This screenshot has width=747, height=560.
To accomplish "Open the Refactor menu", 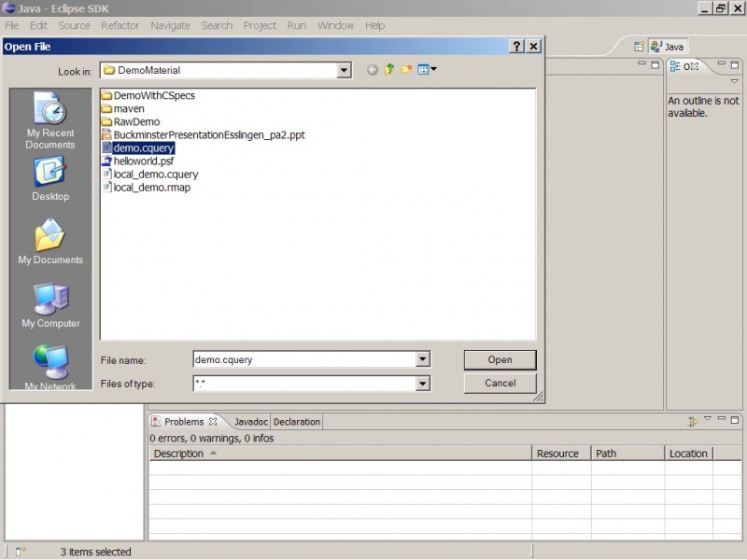I will (x=120, y=26).
